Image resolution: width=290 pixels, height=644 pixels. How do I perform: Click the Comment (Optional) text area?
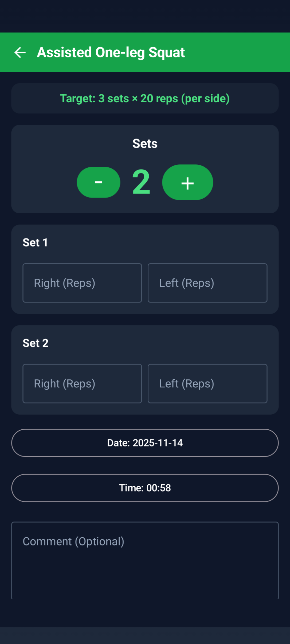(145, 560)
